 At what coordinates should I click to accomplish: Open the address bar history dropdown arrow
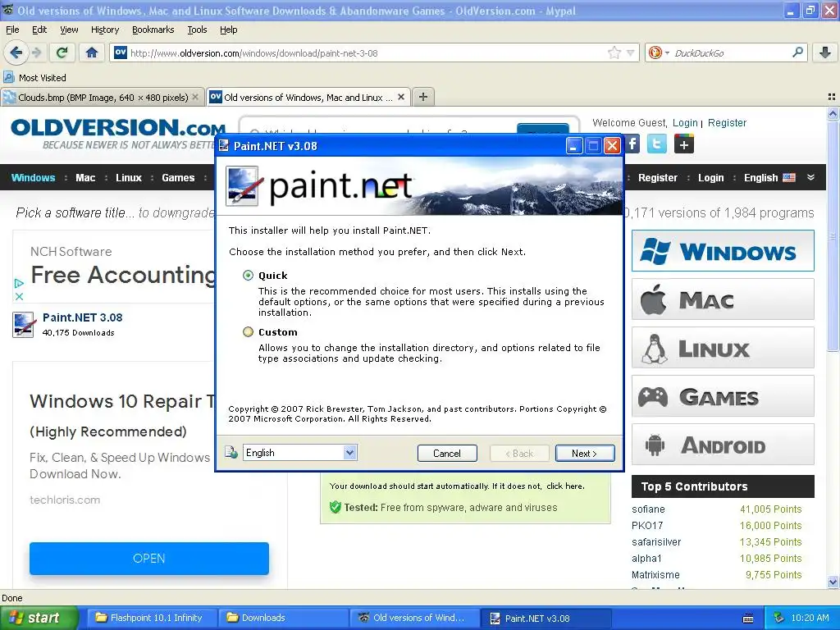point(631,52)
